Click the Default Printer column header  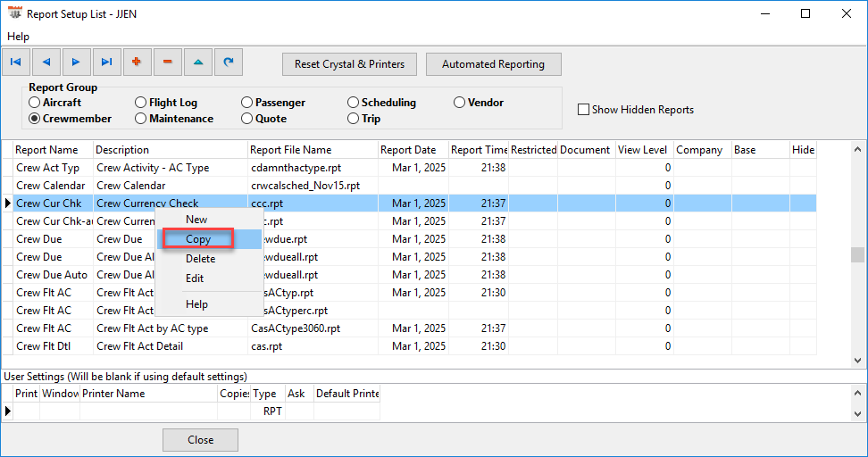(x=347, y=394)
